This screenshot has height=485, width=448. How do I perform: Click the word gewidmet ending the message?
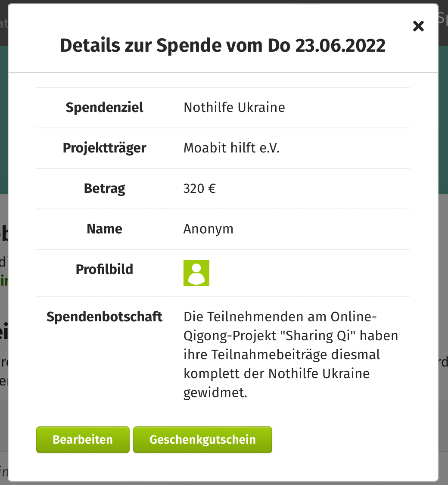[215, 393]
